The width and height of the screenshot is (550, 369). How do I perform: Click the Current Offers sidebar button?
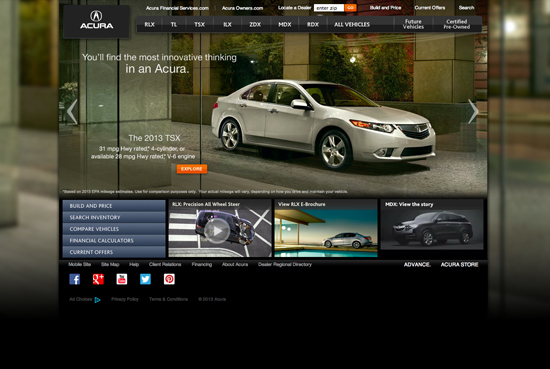pyautogui.click(x=114, y=252)
